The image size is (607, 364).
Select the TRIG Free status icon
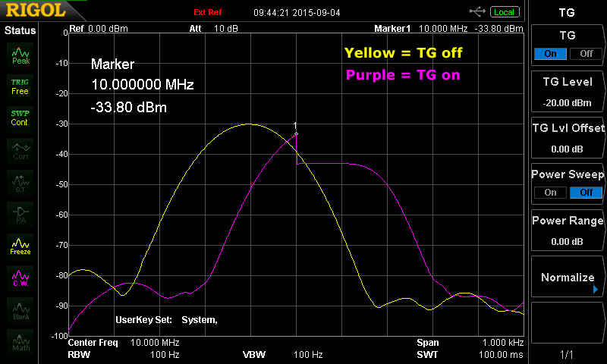20,86
